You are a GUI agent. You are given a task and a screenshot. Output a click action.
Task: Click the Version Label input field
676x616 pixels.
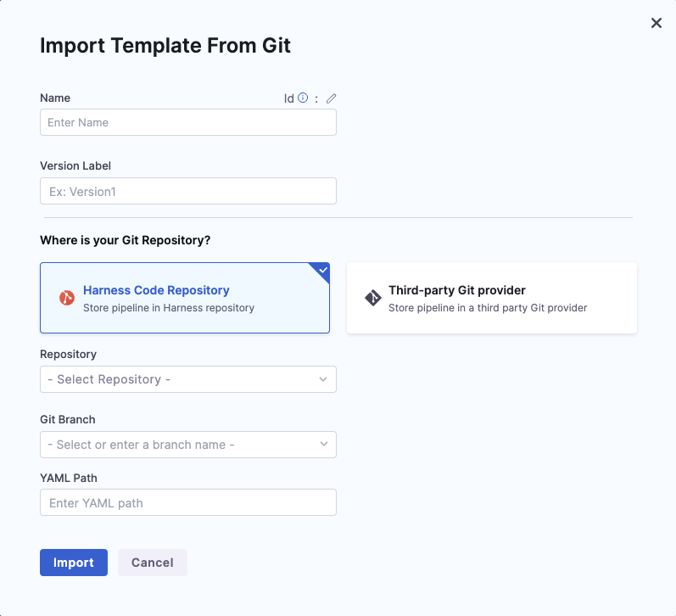tap(187, 191)
